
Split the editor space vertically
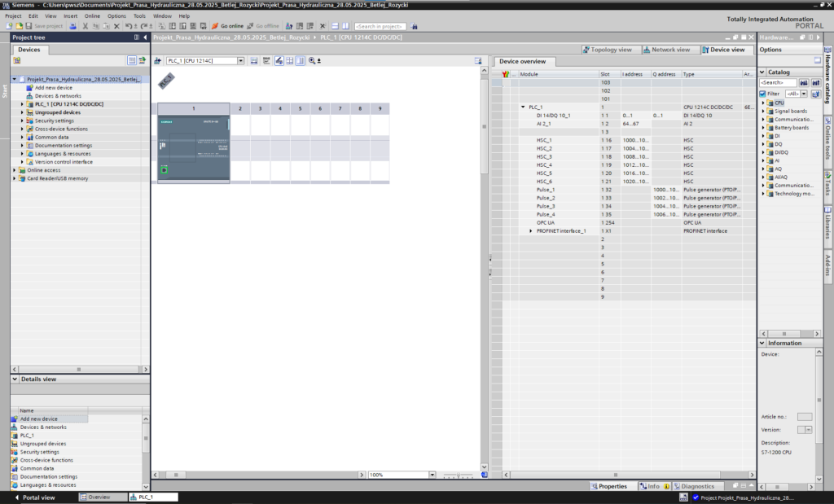coord(345,26)
